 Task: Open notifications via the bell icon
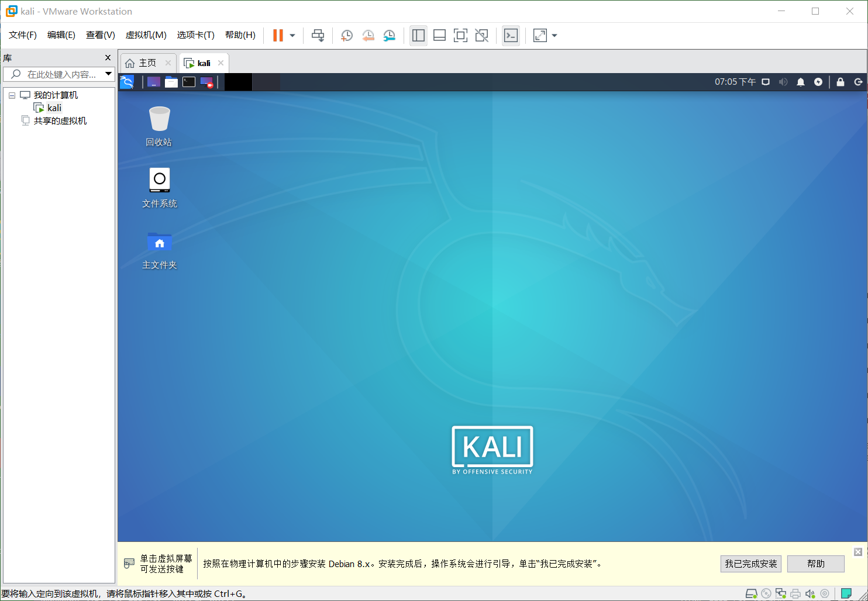801,82
